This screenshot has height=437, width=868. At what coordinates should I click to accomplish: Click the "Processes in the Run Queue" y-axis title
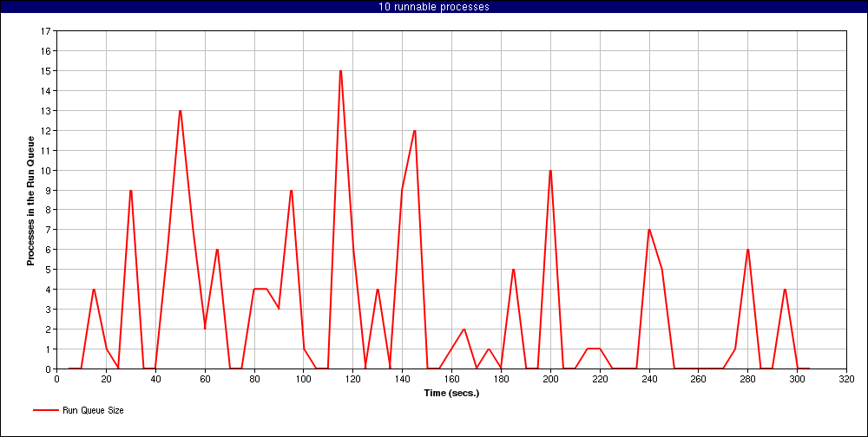point(31,201)
